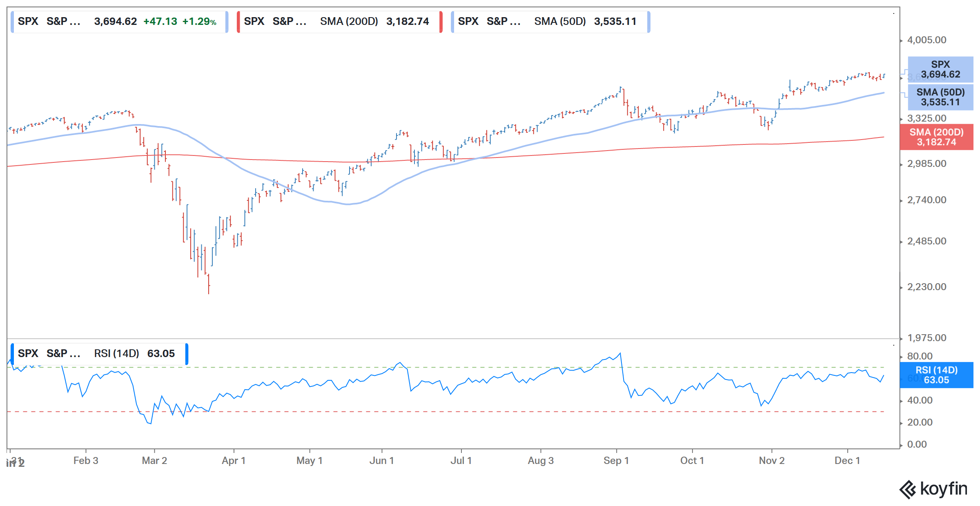The image size is (980, 506).
Task: Click the Dec 1 date label
Action: pos(847,461)
